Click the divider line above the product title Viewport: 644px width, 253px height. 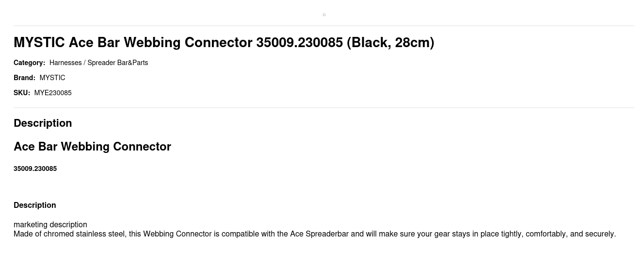pyautogui.click(x=324, y=26)
